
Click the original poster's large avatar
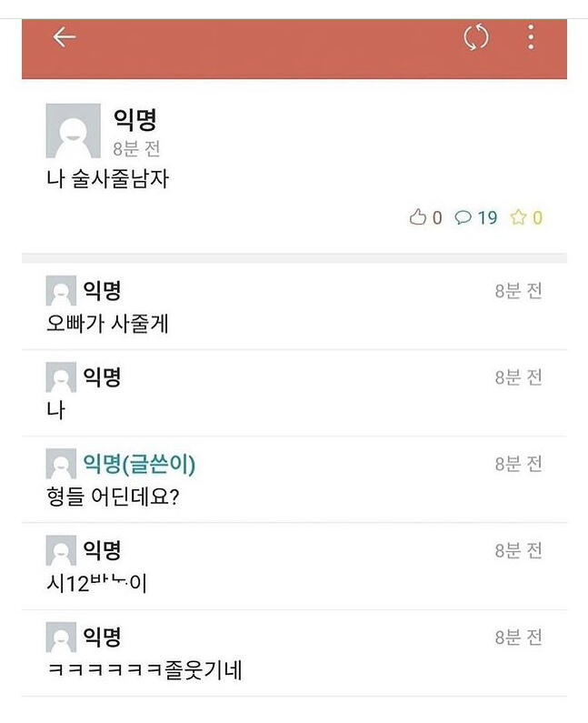click(x=73, y=131)
